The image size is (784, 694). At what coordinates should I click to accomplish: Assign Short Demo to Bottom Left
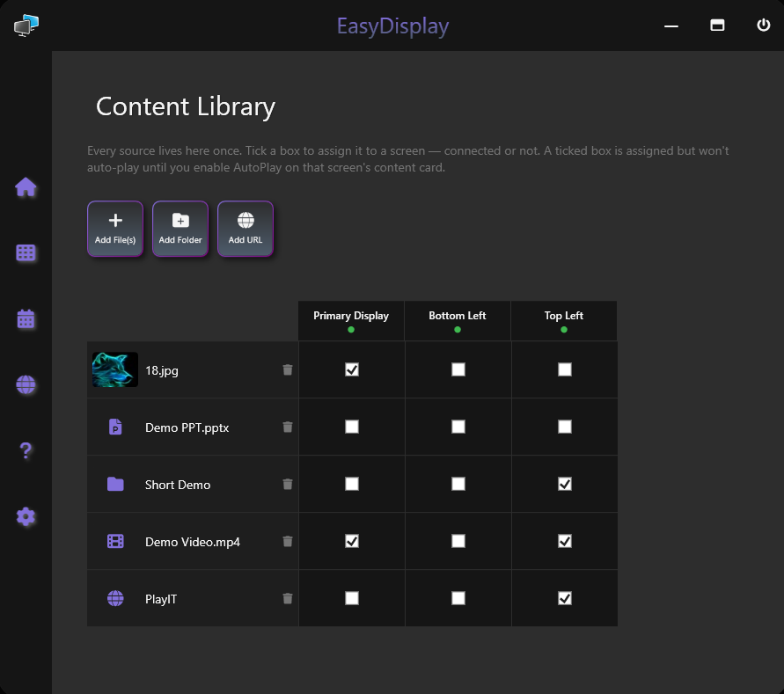pos(458,484)
